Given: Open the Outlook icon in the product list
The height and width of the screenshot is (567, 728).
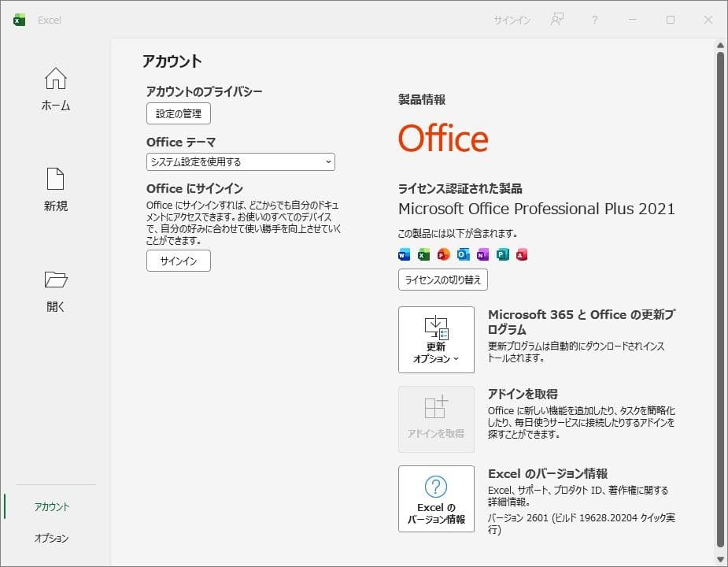Looking at the screenshot, I should (x=463, y=254).
